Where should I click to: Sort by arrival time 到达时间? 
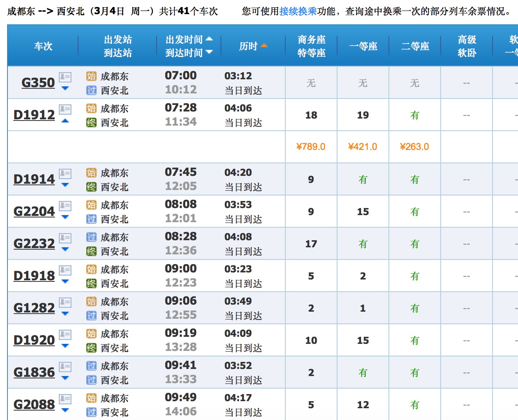(x=189, y=53)
